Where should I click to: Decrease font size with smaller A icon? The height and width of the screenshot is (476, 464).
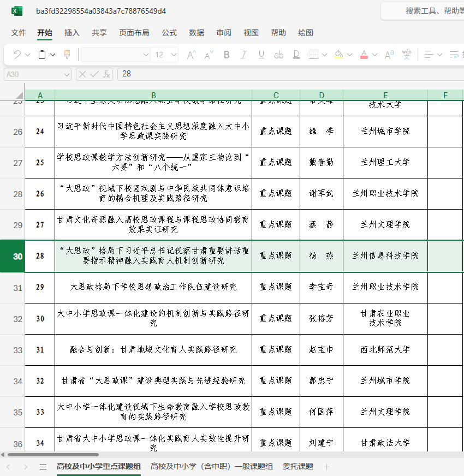208,55
